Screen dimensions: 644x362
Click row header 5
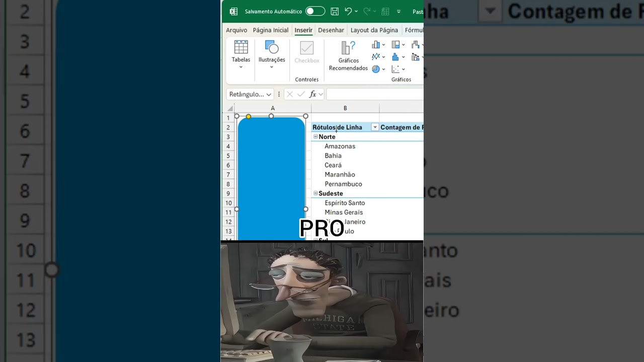point(228,156)
